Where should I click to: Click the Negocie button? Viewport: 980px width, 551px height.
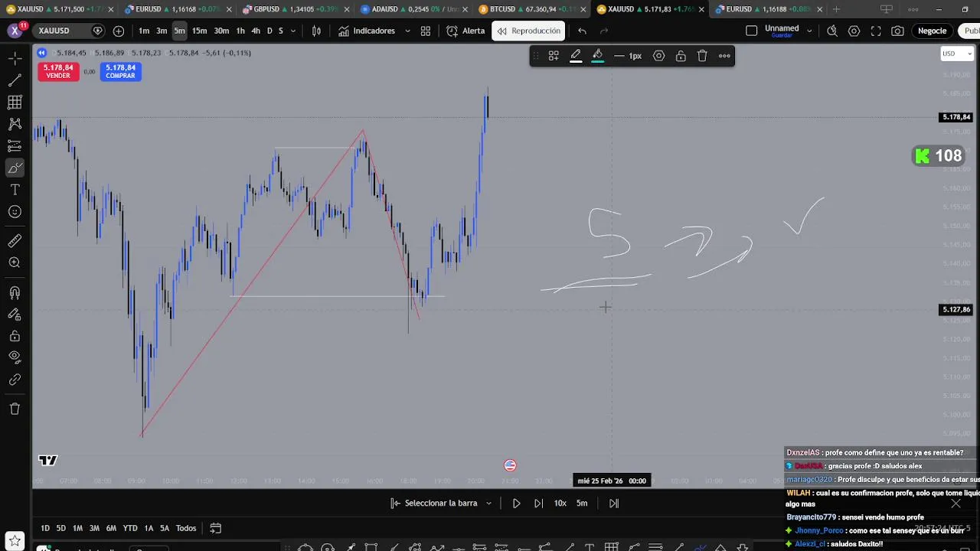point(932,31)
